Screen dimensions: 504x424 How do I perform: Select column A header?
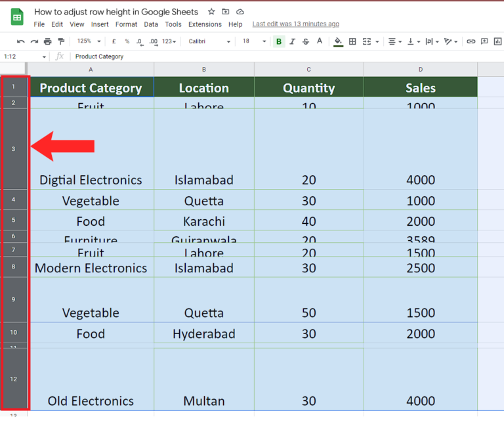(91, 70)
